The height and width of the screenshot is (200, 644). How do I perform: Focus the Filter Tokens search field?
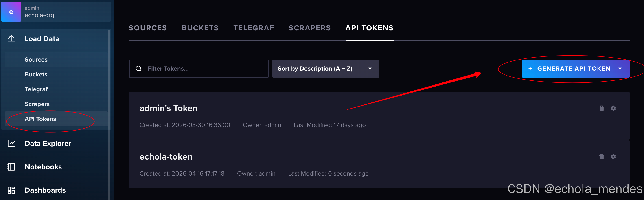click(199, 69)
